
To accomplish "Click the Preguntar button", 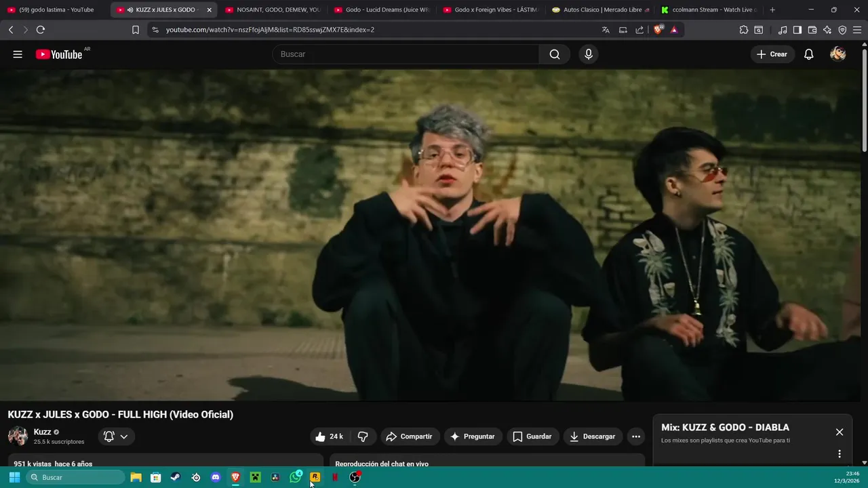I will 473,436.
